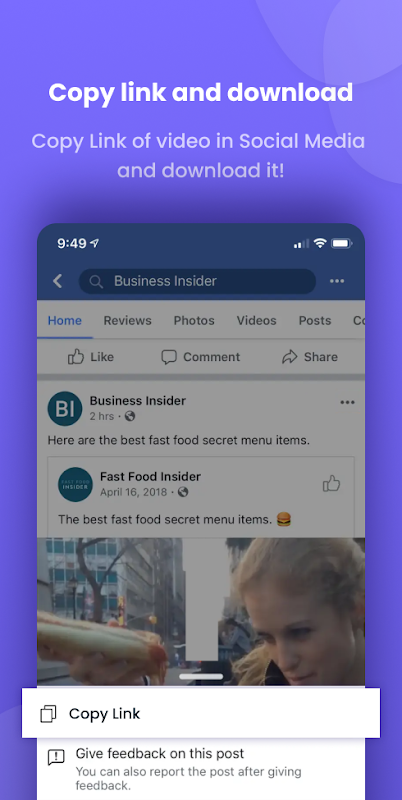Switch to the Reviews tab
Screen dimensions: 402x800
128,320
